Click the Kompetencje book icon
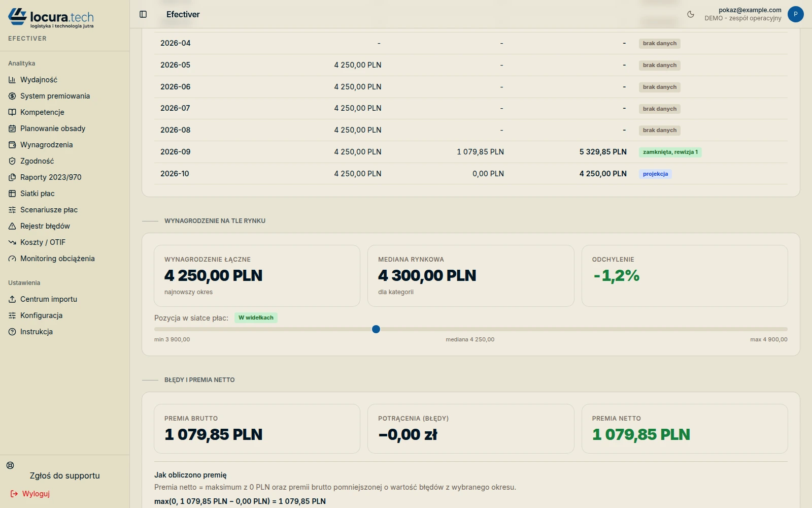The image size is (812, 508). [12, 112]
